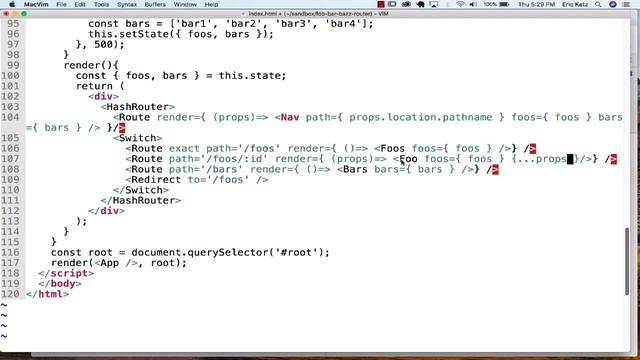Click the closing div tag on line 112

pos(107,211)
